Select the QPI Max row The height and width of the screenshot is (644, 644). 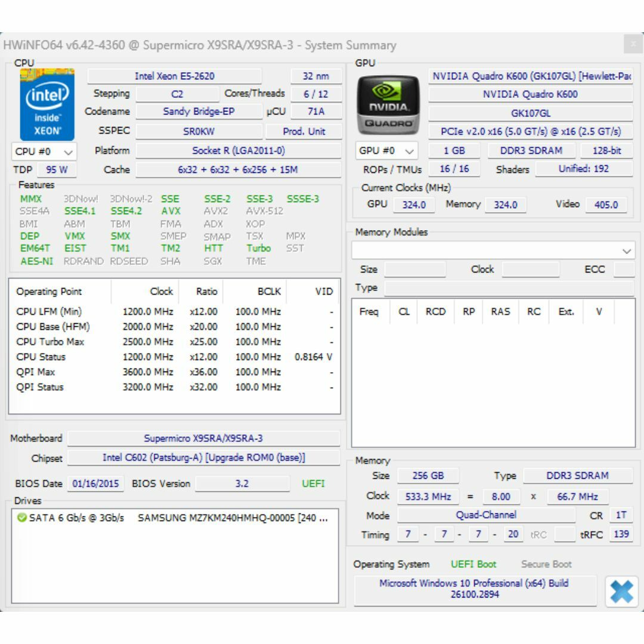pos(175,372)
